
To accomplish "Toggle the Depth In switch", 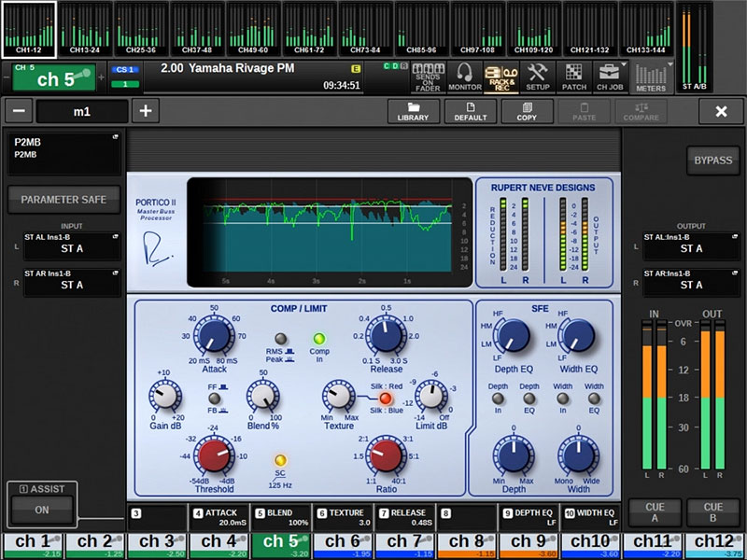I will pyautogui.click(x=498, y=399).
